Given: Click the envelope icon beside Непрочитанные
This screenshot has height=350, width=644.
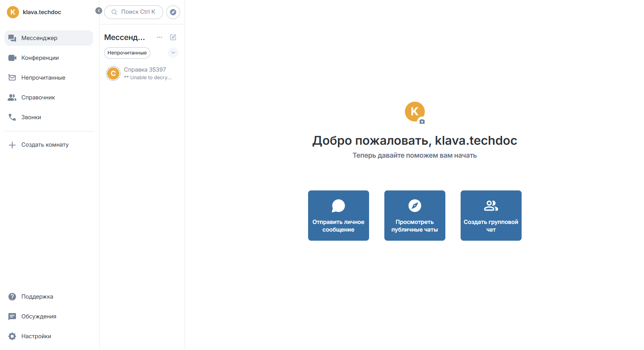Looking at the screenshot, I should point(12,78).
